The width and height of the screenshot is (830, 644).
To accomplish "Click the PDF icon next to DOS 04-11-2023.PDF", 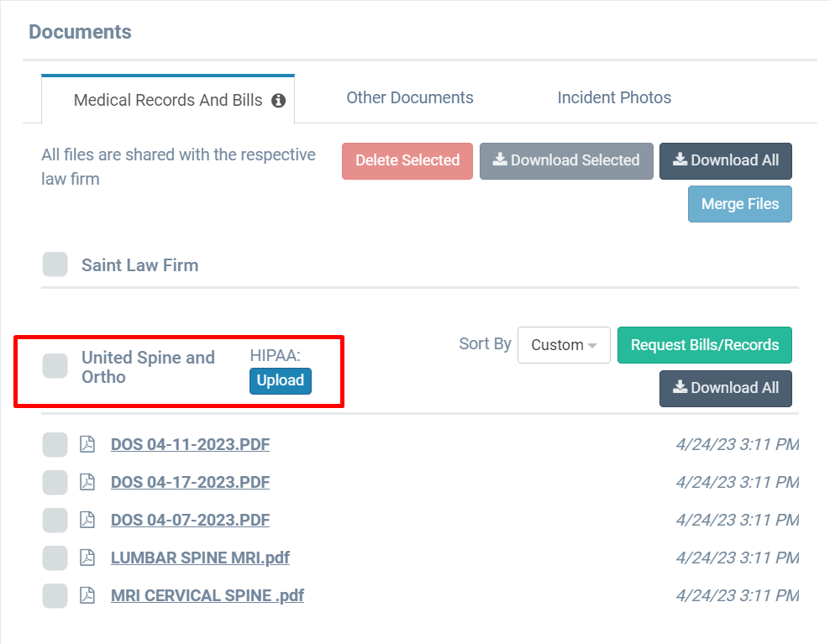I will [87, 444].
